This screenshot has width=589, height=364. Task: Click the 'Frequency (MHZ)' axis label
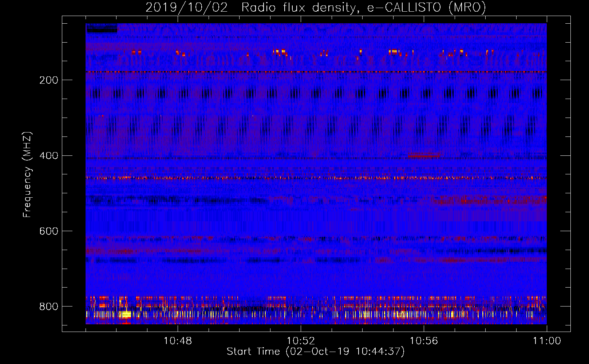pyautogui.click(x=27, y=175)
